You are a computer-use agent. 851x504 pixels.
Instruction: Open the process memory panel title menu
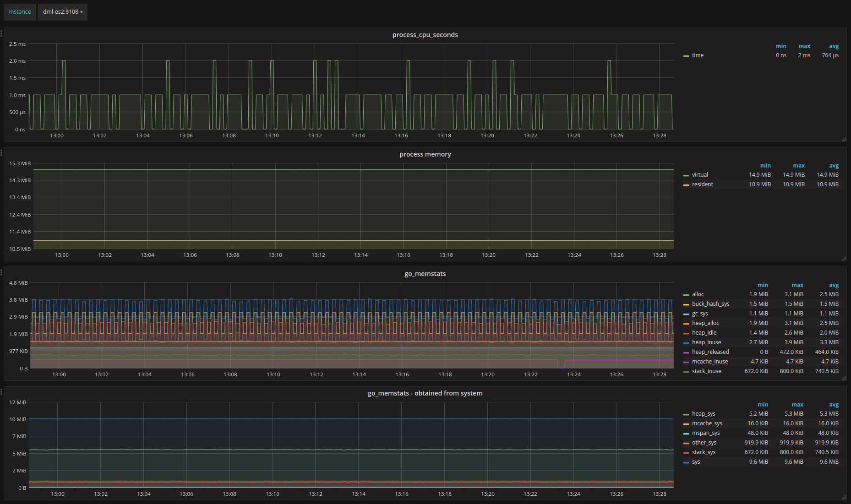pyautogui.click(x=425, y=154)
